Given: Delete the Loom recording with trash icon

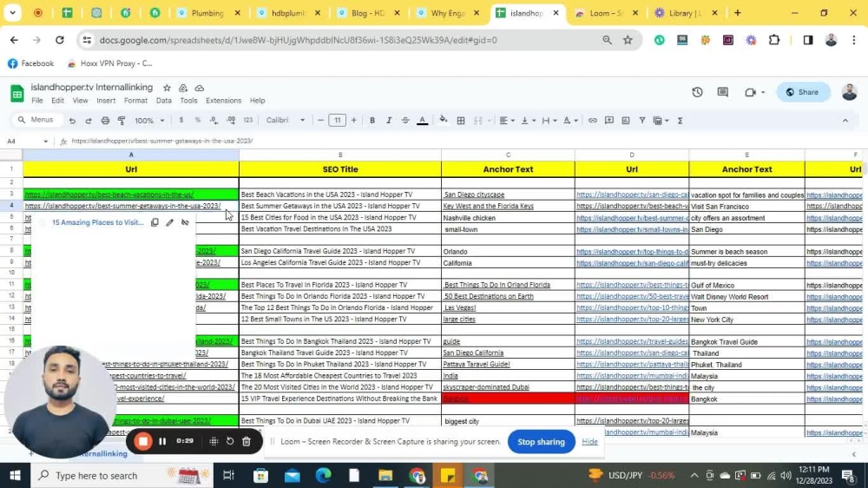Looking at the screenshot, I should (247, 441).
